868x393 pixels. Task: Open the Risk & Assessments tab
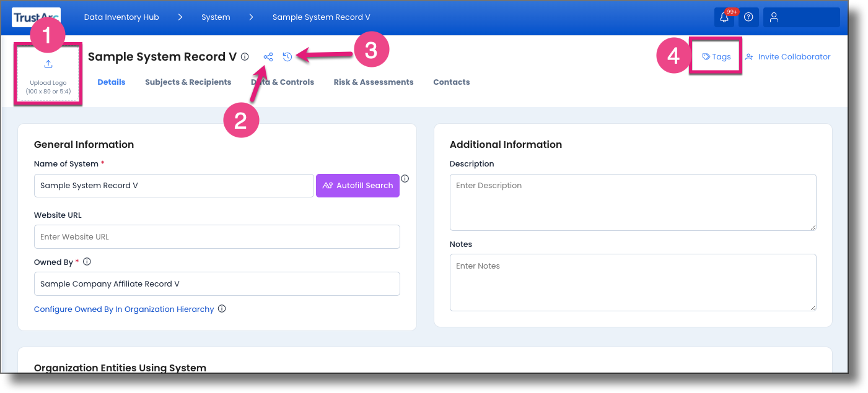pos(373,82)
